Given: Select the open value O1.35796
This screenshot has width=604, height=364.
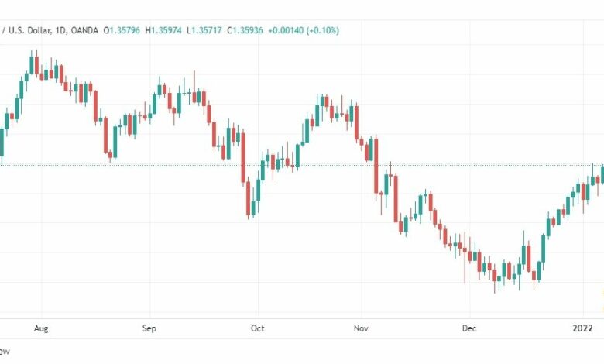Looking at the screenshot, I should 122,30.
